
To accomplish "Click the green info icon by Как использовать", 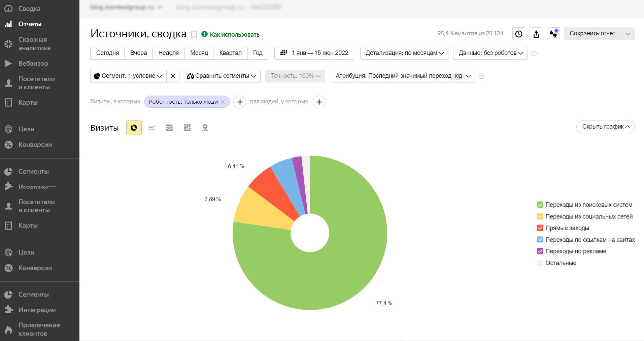I will click(x=204, y=34).
